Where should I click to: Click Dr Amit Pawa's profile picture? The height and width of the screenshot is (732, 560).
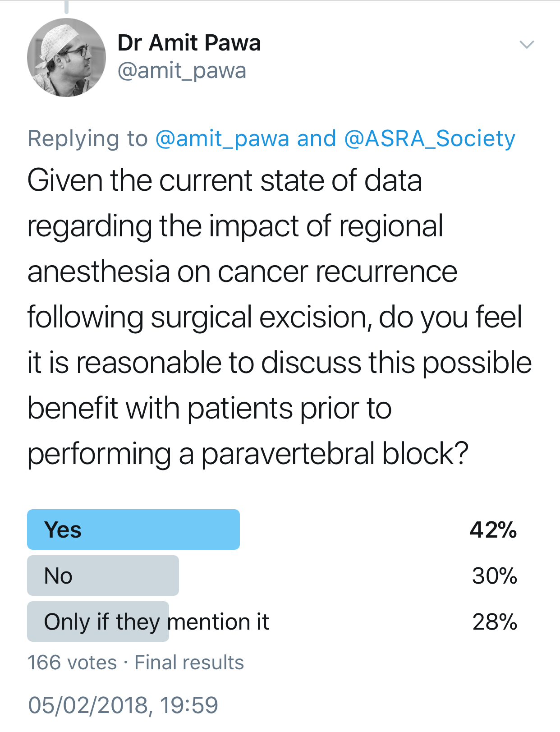(67, 58)
